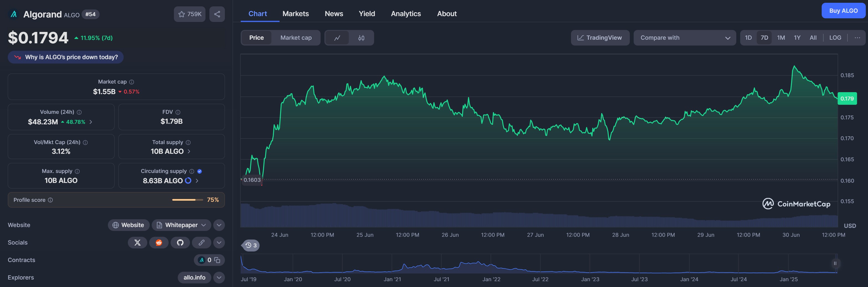Open the X (Twitter) social link

138,243
